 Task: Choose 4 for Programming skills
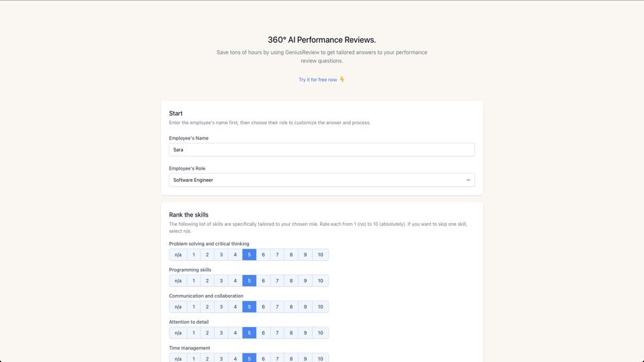pyautogui.click(x=235, y=281)
